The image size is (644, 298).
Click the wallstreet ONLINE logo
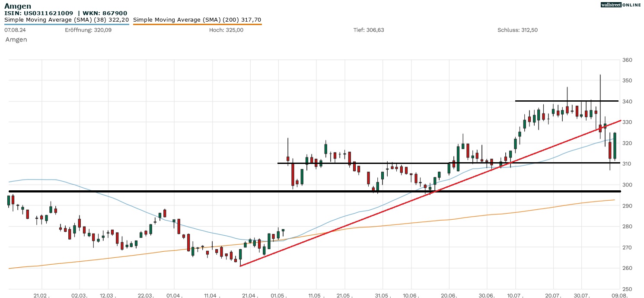pyautogui.click(x=621, y=5)
